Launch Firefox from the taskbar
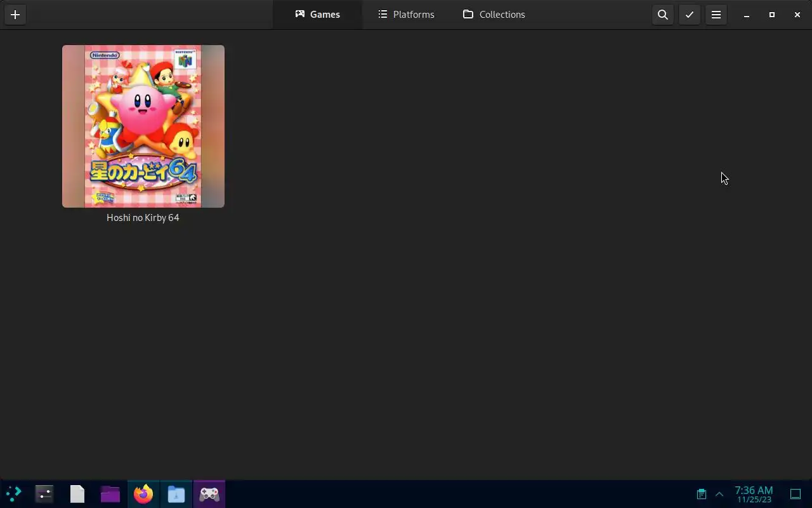812x508 pixels. tap(143, 494)
